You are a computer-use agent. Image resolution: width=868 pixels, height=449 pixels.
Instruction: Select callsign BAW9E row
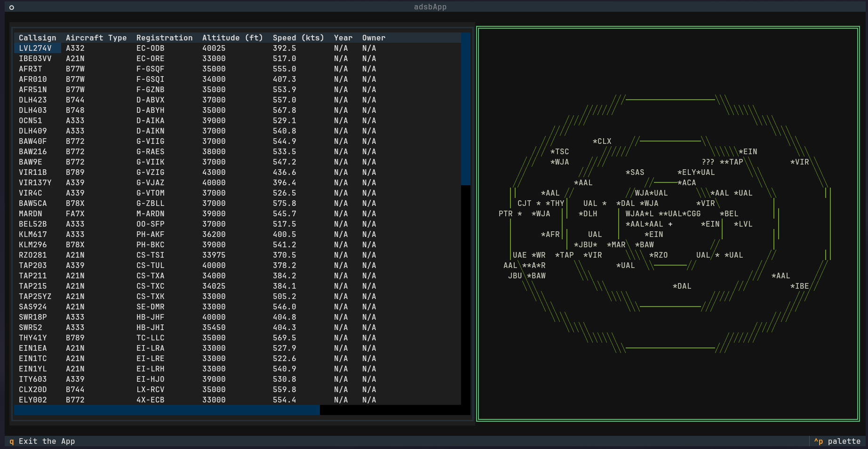[x=238, y=162]
